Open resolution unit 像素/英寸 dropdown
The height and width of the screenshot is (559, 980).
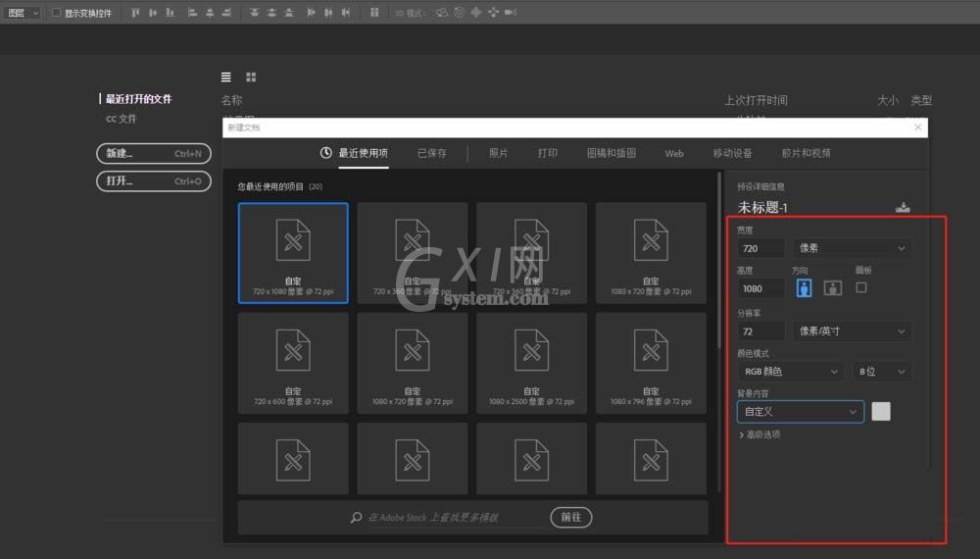852,331
